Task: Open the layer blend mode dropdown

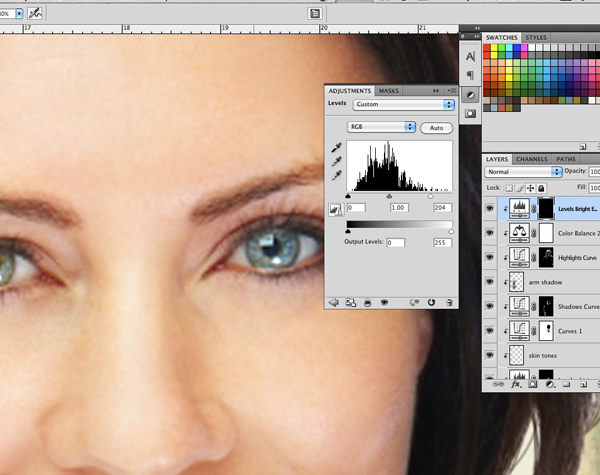Action: (x=522, y=172)
